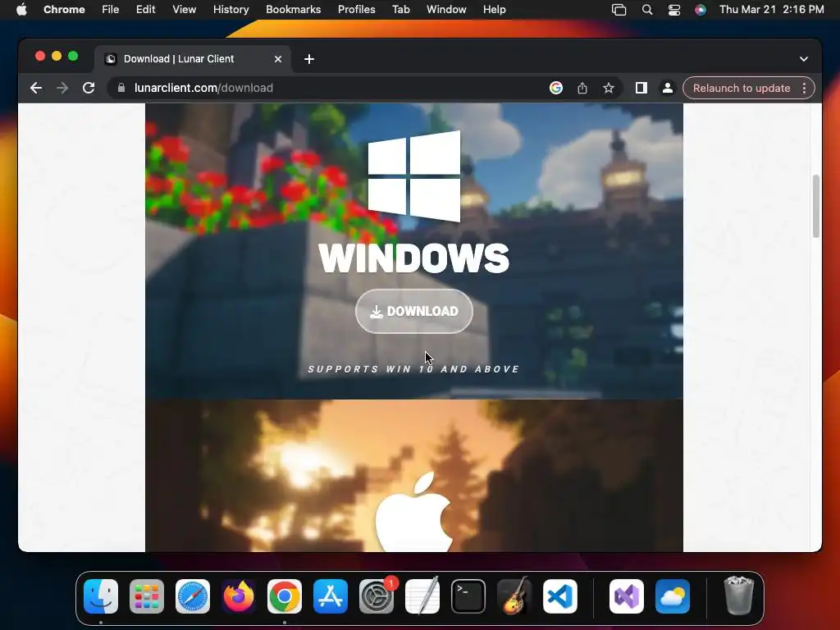This screenshot has width=840, height=630.
Task: Open the Help menu
Action: (x=494, y=9)
